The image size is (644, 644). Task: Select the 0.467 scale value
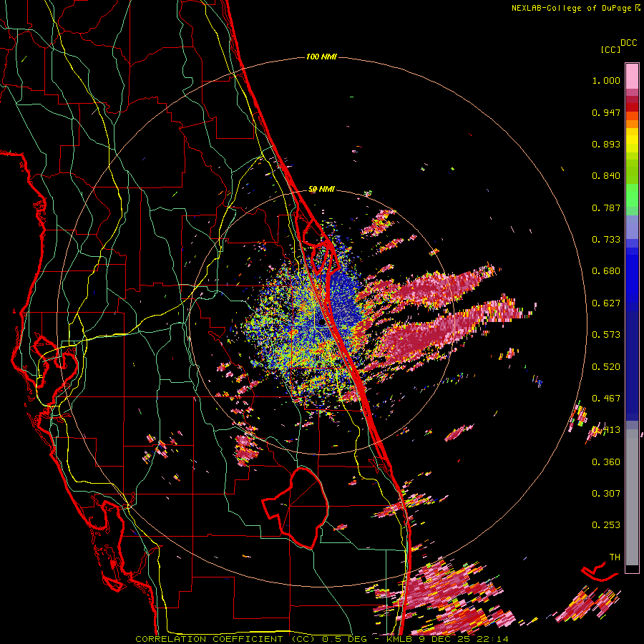[606, 399]
